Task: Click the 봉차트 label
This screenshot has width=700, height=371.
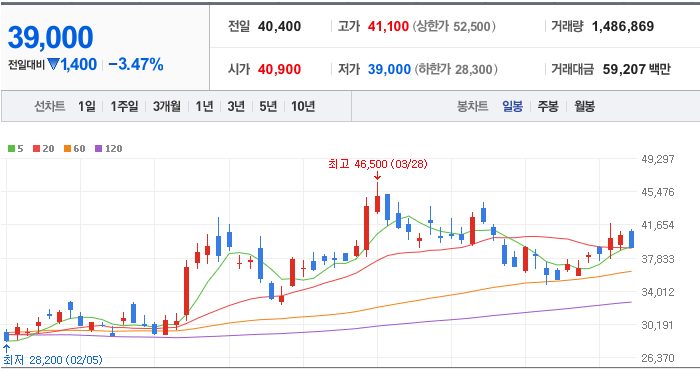Action: click(x=472, y=106)
